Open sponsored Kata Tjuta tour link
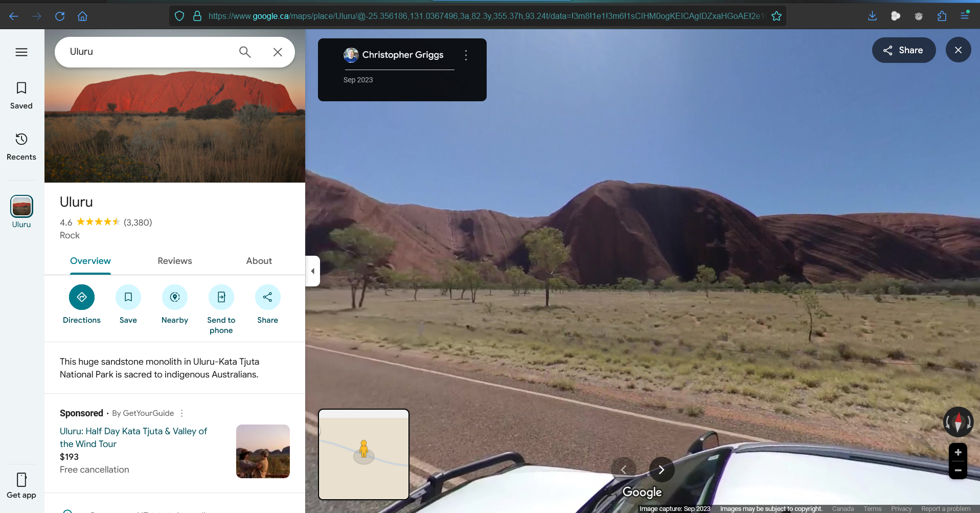 133,437
